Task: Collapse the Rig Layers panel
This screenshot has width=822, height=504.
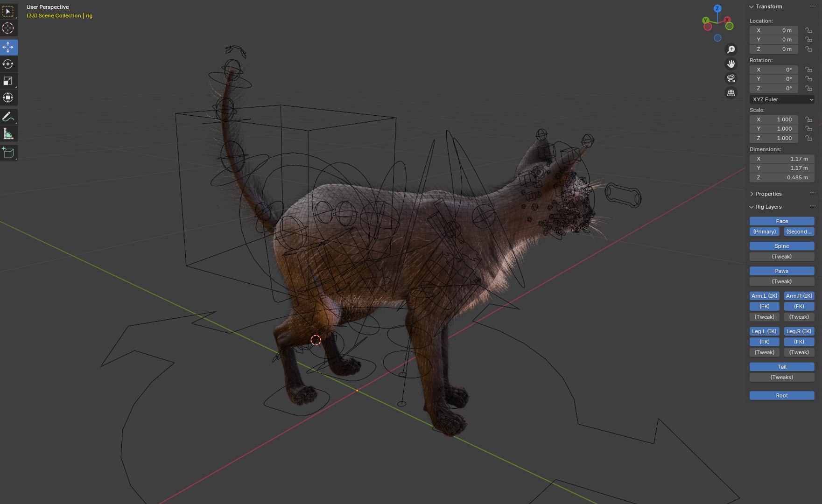Action: click(x=752, y=207)
